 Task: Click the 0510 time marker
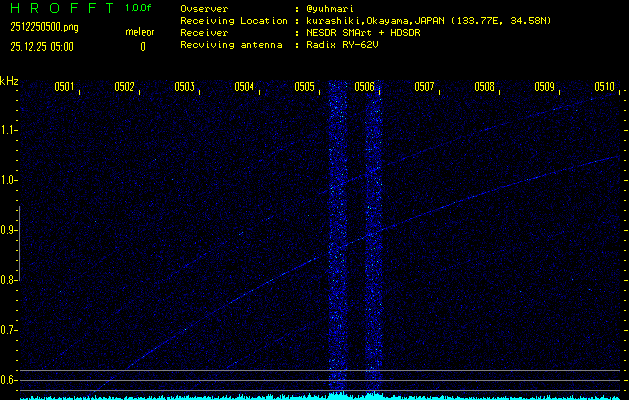coord(604,87)
